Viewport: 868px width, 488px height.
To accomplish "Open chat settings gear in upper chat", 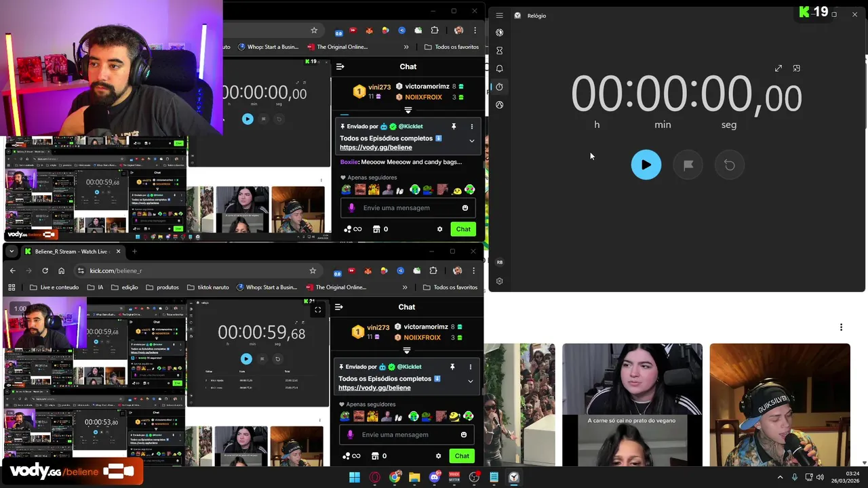I will tap(439, 229).
